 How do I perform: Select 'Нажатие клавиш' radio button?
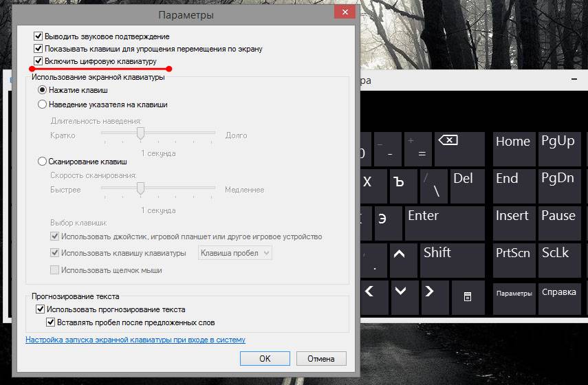(x=43, y=90)
